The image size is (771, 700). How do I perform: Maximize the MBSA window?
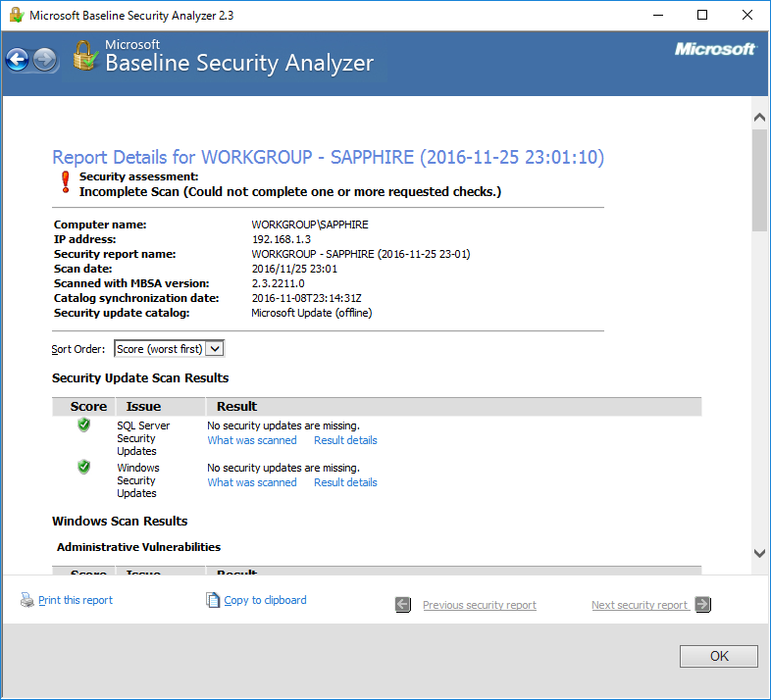tap(702, 16)
